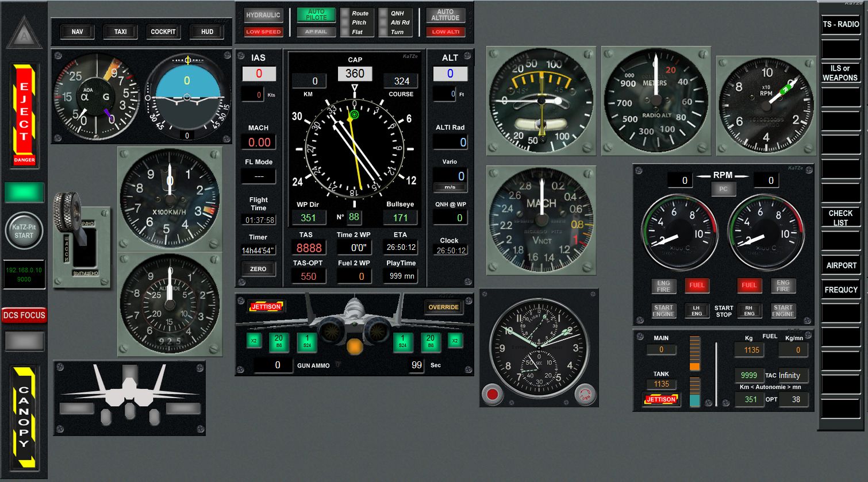Viewport: 868px width, 482px height.
Task: Click the weapons JETTISON button above the aircraft
Action: tap(266, 307)
